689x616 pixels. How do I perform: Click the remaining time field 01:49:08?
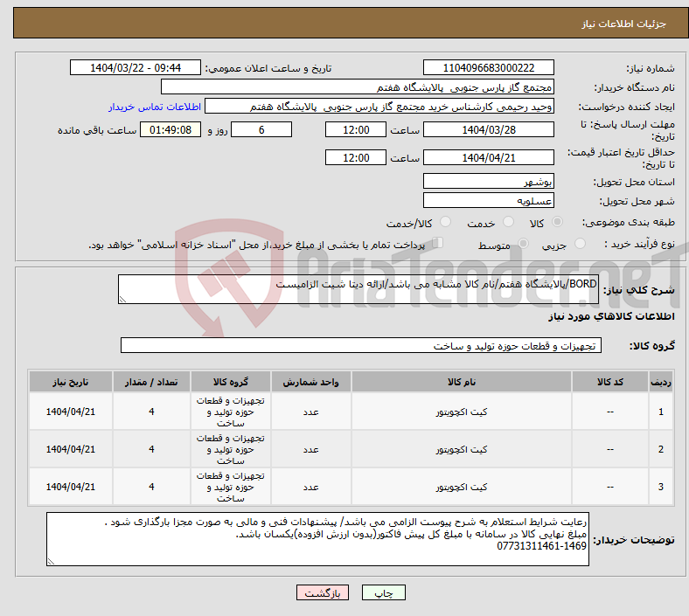(x=171, y=129)
